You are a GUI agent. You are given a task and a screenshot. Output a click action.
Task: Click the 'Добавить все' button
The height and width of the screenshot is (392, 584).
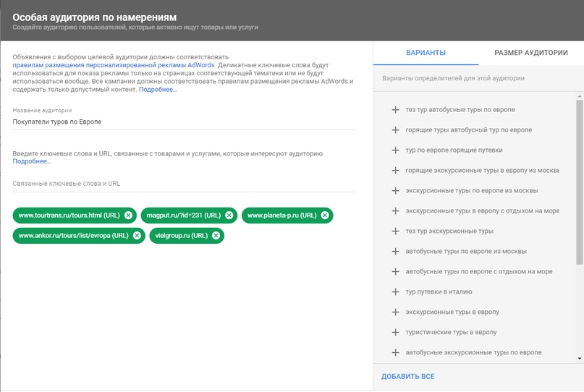pos(408,376)
